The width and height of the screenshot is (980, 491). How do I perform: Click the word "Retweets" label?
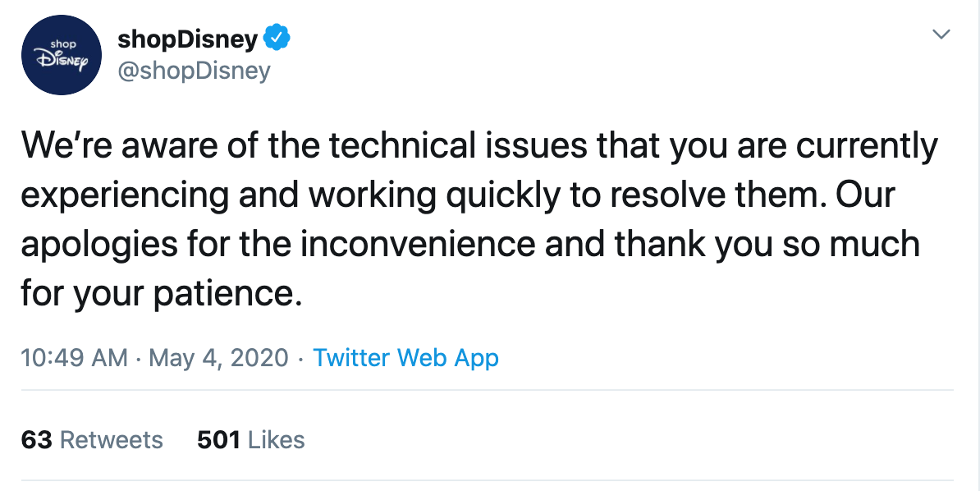[112, 440]
